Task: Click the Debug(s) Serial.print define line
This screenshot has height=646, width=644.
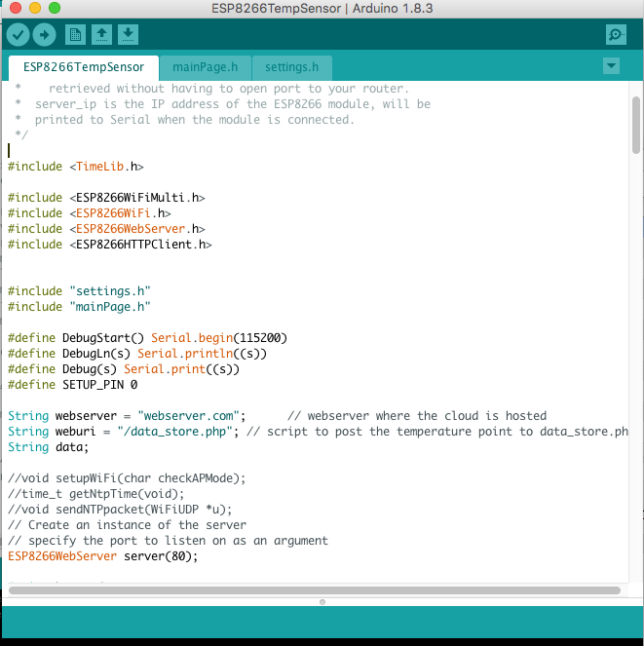Action: (124, 369)
